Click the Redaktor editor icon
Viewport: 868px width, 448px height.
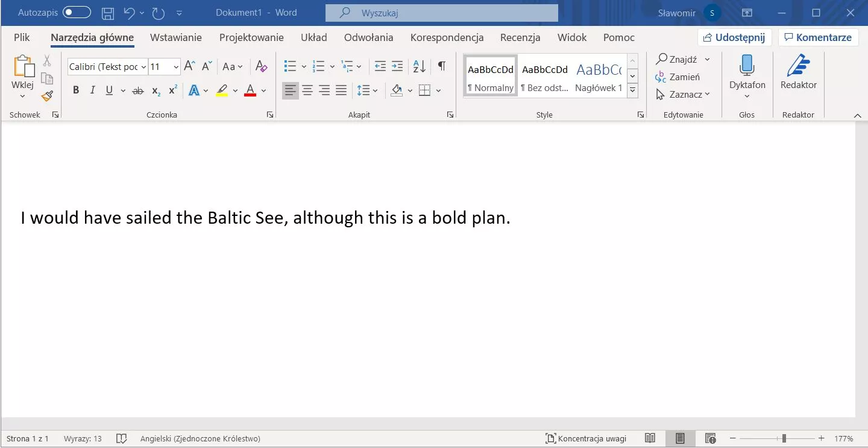pos(799,65)
